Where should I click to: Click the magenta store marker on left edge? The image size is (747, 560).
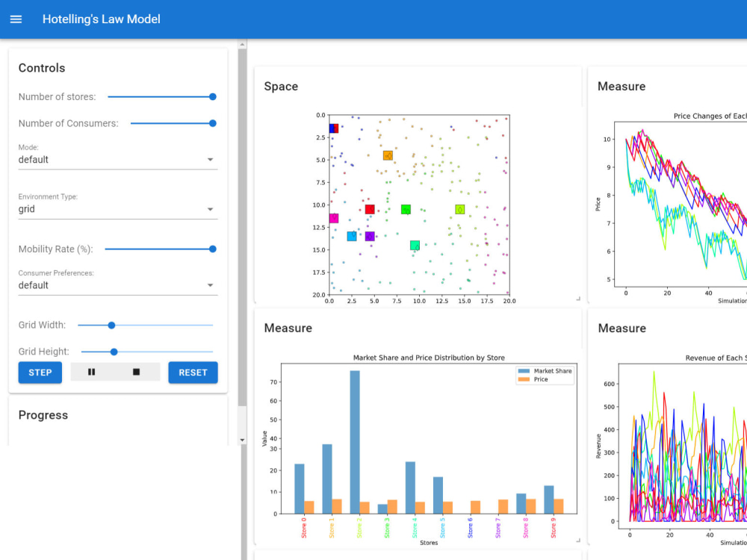pyautogui.click(x=333, y=219)
